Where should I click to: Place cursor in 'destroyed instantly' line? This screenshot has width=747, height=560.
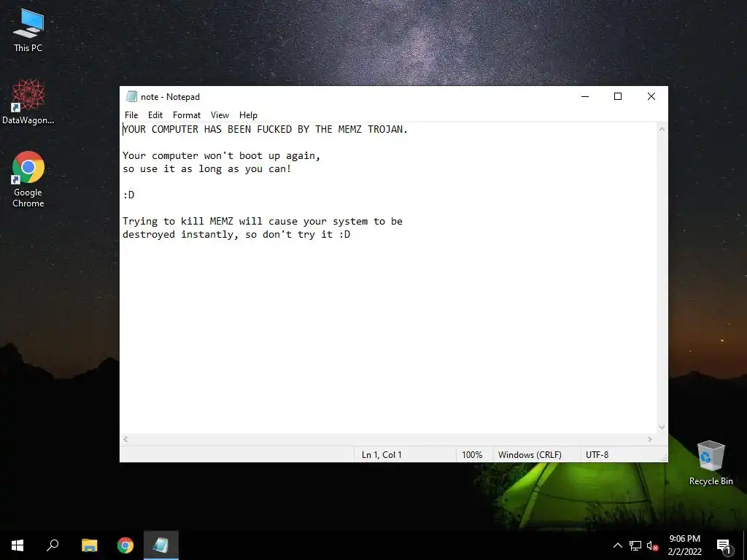click(236, 235)
